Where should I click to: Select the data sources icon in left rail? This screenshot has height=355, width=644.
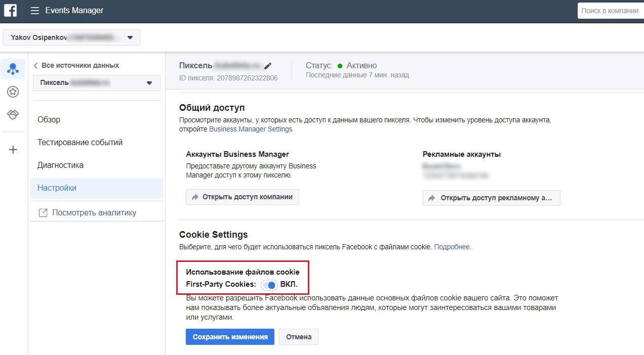tap(13, 69)
